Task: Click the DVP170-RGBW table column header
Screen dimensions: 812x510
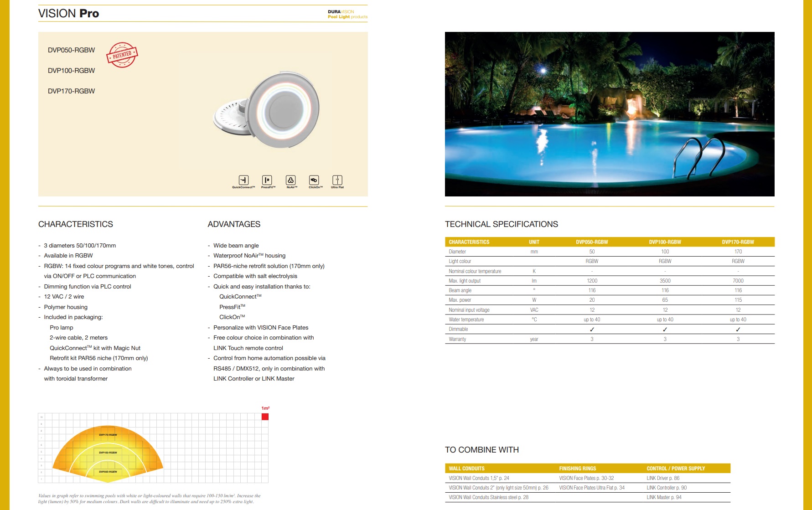Action: pyautogui.click(x=738, y=242)
